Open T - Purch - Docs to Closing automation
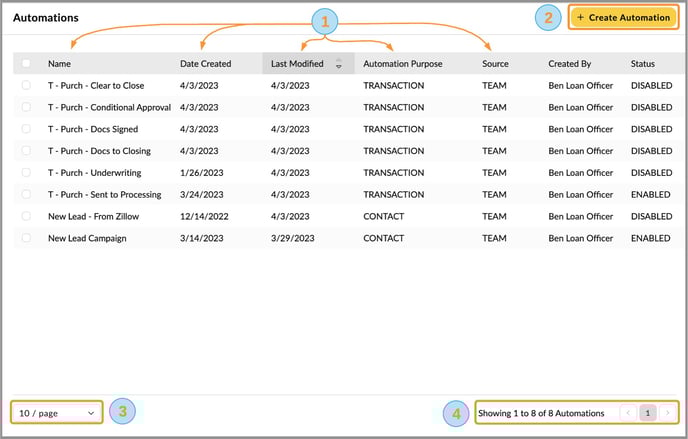 pyautogui.click(x=99, y=151)
